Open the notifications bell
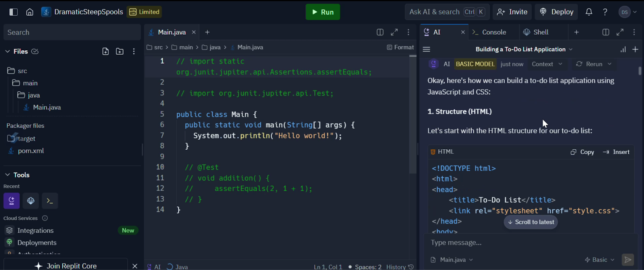644x270 pixels. click(x=589, y=12)
